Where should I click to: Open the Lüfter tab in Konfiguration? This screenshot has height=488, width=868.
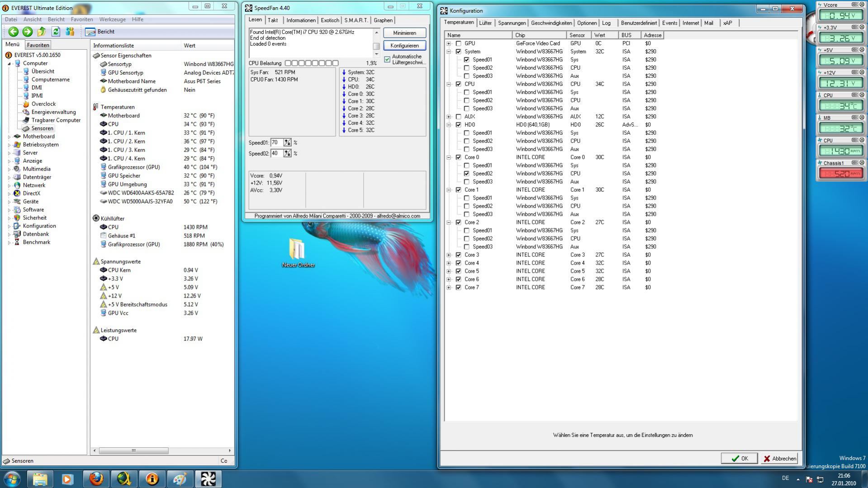(x=485, y=23)
